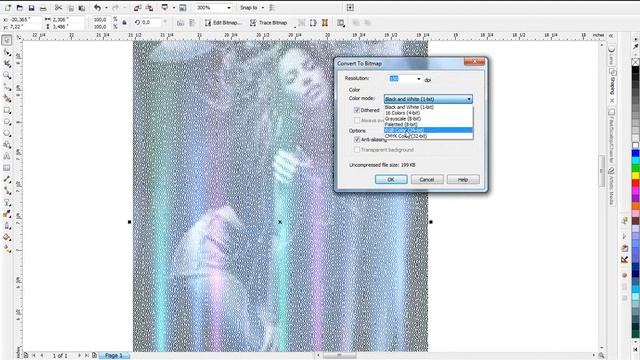This screenshot has height=360, width=640.
Task: Open the zoom level 300% dropdown
Action: 229,8
